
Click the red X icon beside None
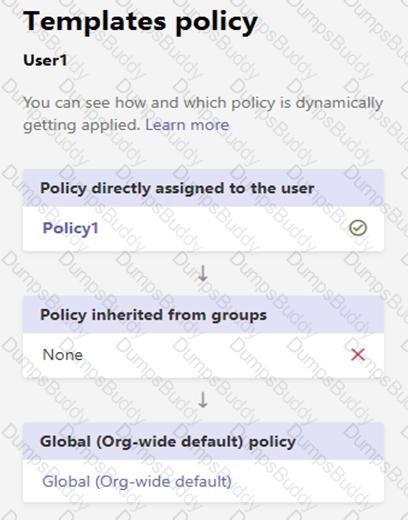(x=358, y=354)
